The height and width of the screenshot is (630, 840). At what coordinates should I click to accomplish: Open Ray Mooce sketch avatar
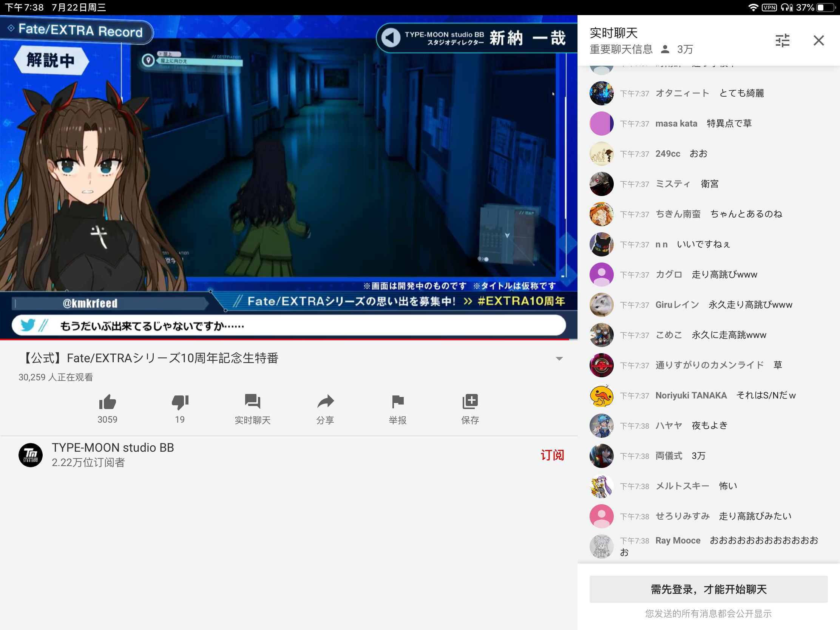point(602,547)
